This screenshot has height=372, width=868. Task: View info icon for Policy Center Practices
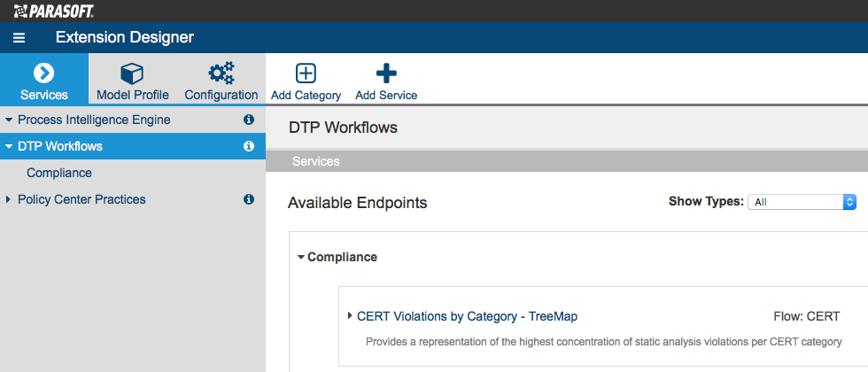[249, 199]
